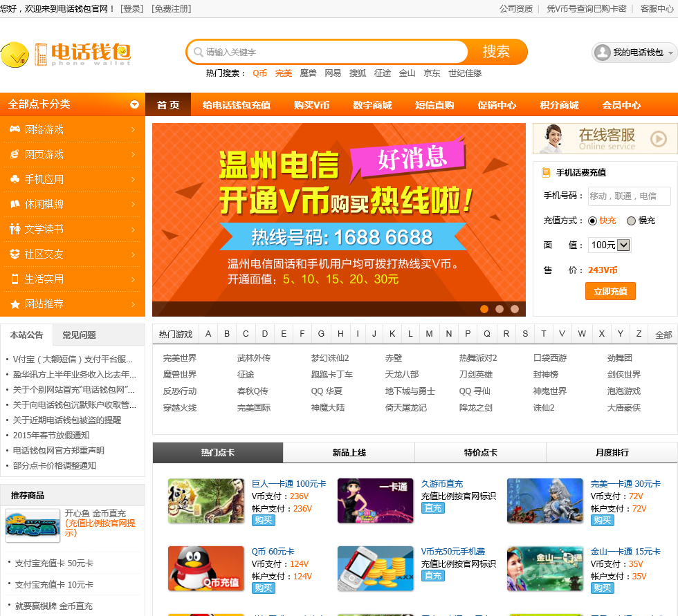Screen dimensions: 678x616
Task: Expand the 文学读书 submenu arrow
Action: click(x=133, y=230)
